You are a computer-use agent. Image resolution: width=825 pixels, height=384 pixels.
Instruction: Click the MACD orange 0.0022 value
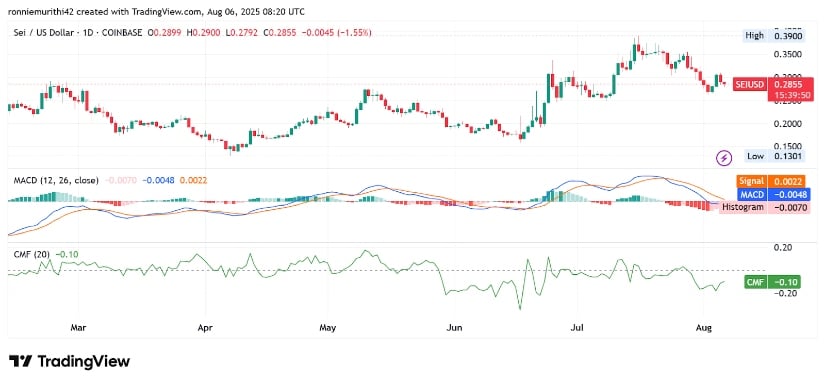pos(194,180)
